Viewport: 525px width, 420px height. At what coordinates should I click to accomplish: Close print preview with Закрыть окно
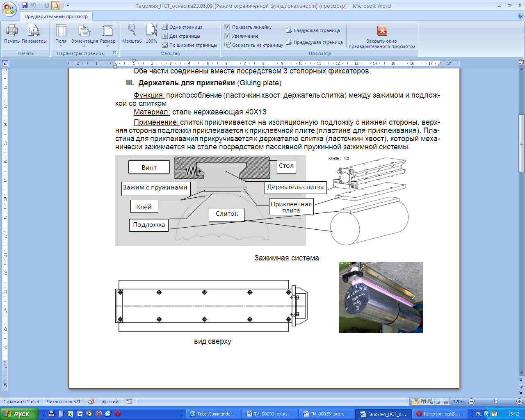(x=382, y=37)
